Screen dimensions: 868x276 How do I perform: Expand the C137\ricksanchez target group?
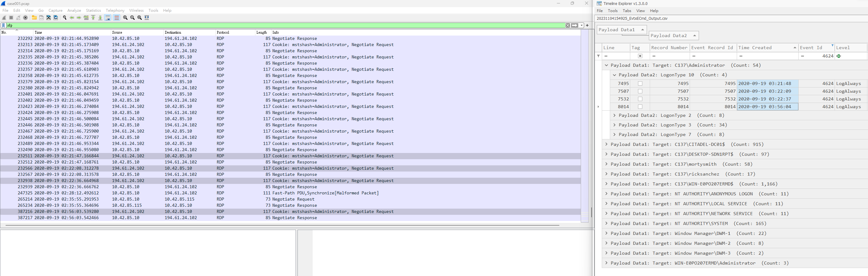pyautogui.click(x=606, y=174)
